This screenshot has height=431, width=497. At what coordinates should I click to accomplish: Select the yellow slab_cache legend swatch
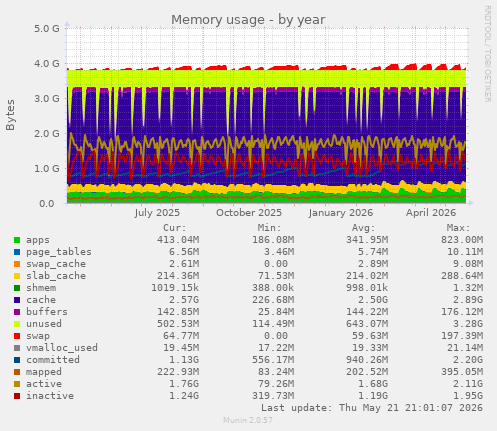click(x=17, y=276)
